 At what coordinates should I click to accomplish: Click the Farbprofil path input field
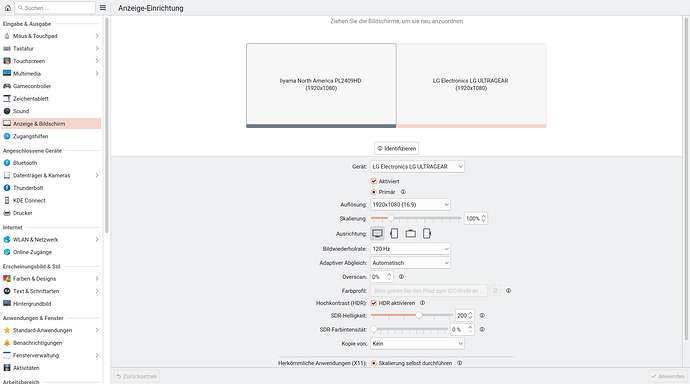(429, 291)
